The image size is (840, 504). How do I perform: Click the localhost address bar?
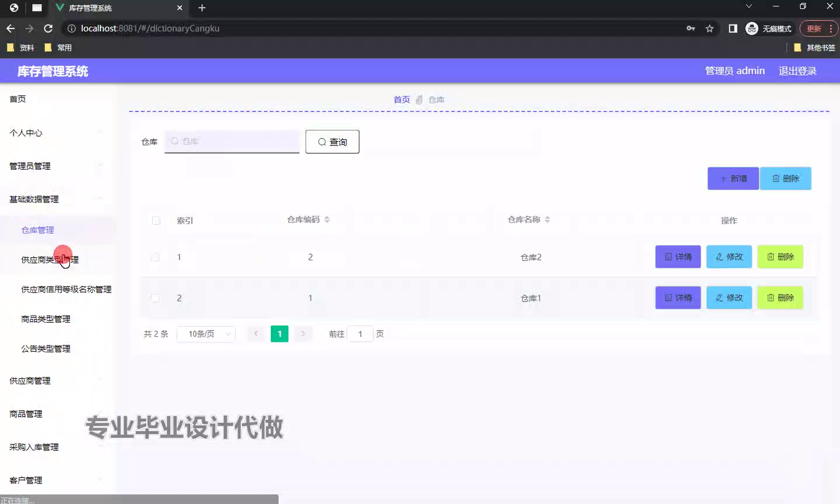[x=373, y=29]
